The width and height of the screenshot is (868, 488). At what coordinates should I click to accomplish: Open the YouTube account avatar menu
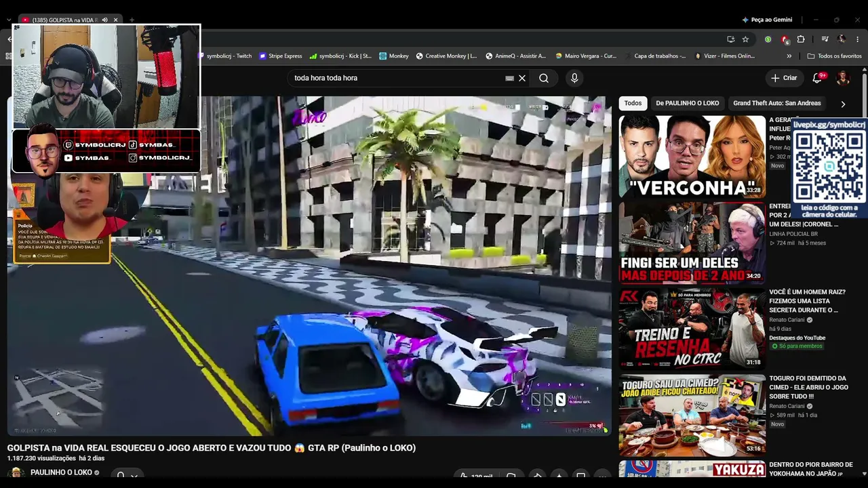pos(843,78)
